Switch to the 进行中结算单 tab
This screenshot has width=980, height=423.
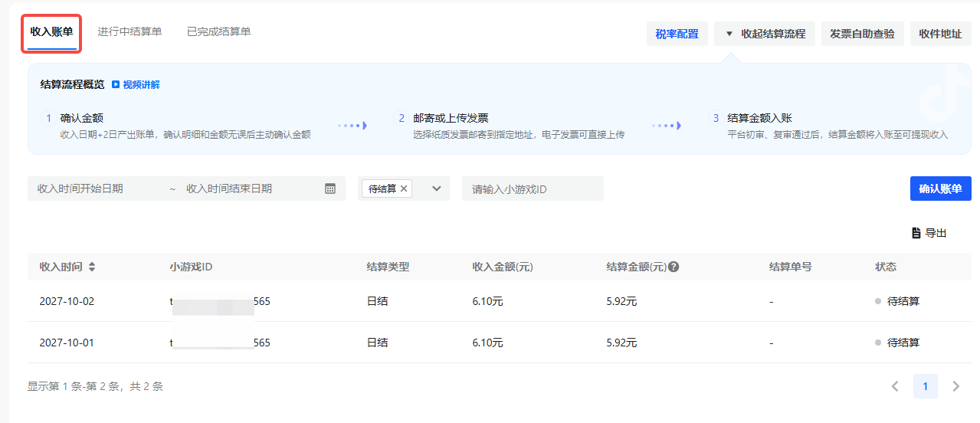(x=129, y=32)
